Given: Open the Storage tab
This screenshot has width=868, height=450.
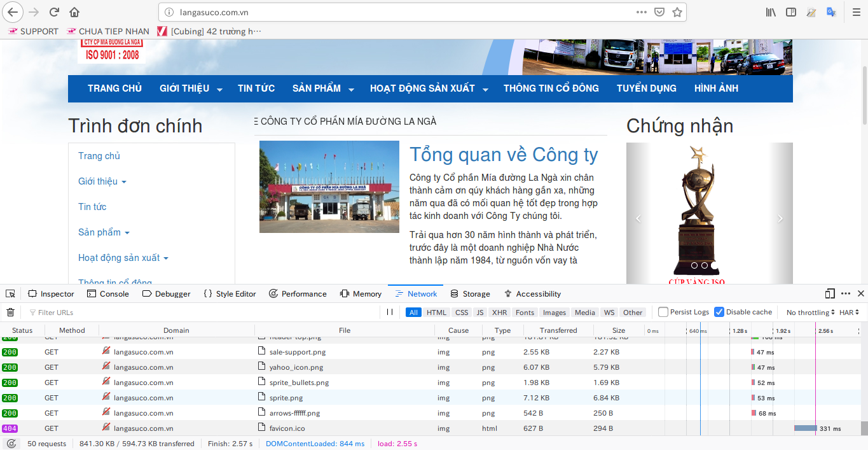Looking at the screenshot, I should [x=470, y=293].
